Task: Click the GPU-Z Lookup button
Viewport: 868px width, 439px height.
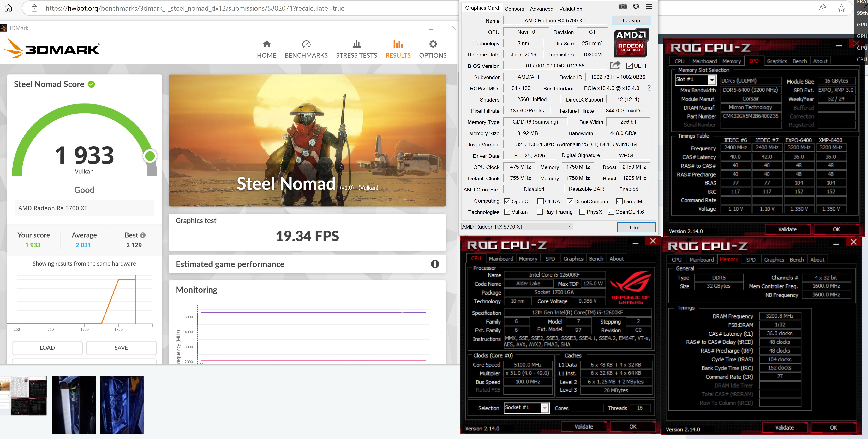Action: pos(631,20)
